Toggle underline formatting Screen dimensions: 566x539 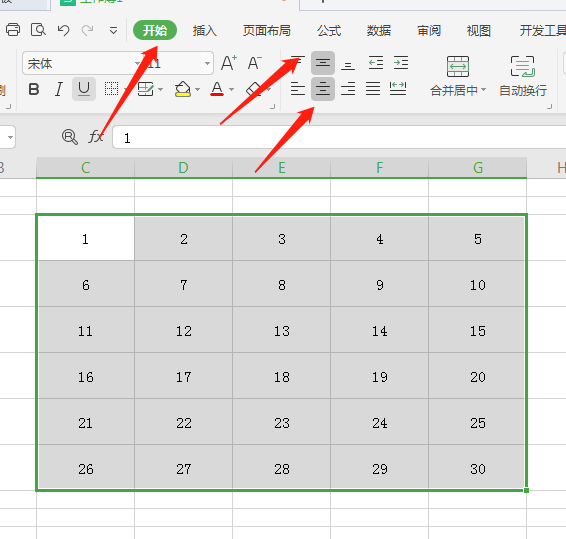[84, 89]
